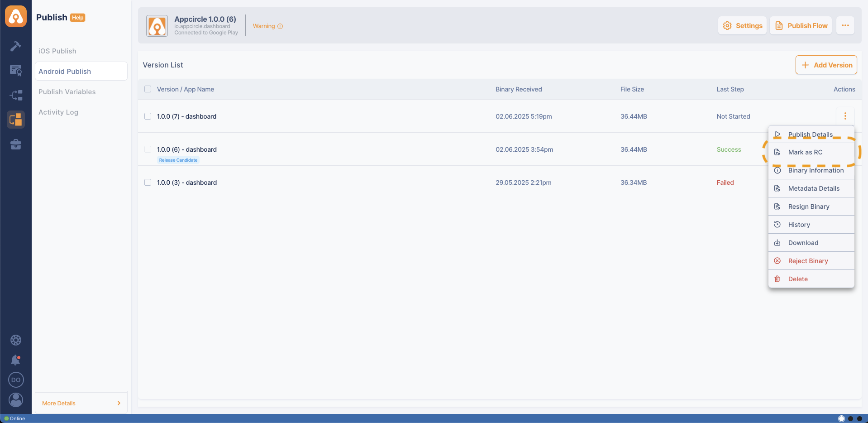
Task: Click the Add Version button
Action: (x=826, y=65)
